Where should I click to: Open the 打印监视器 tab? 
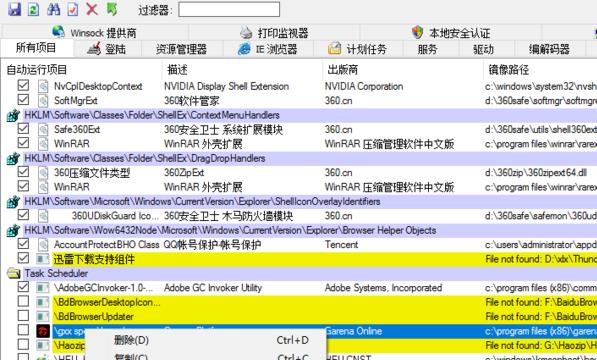click(274, 33)
